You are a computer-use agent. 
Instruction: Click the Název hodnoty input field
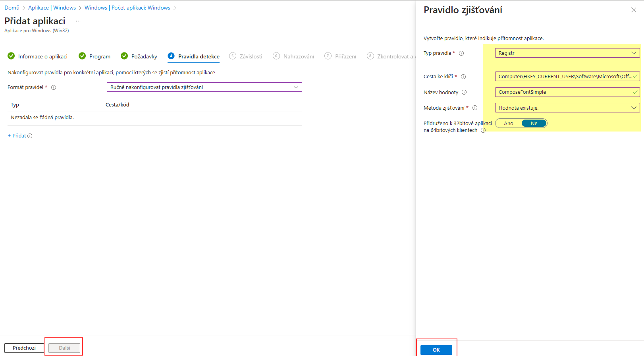pos(567,92)
